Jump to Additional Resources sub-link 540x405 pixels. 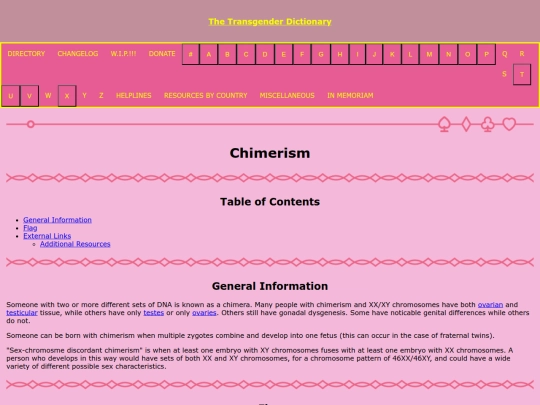click(x=75, y=244)
